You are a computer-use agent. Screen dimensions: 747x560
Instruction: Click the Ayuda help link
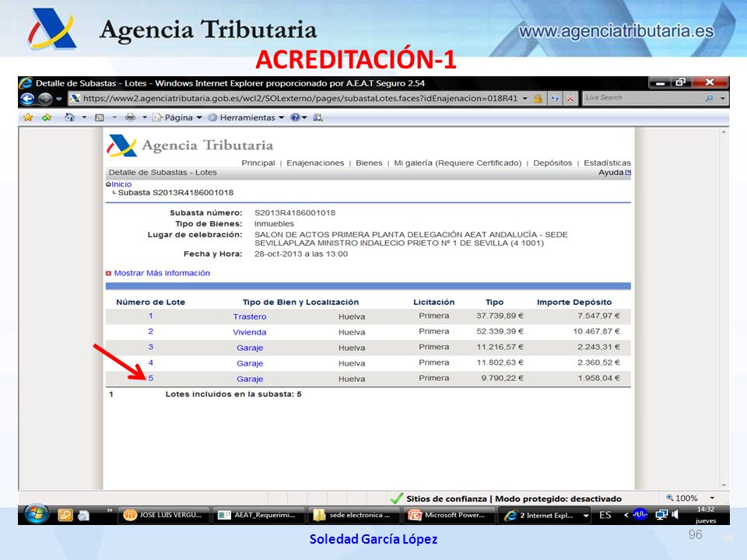point(614,173)
